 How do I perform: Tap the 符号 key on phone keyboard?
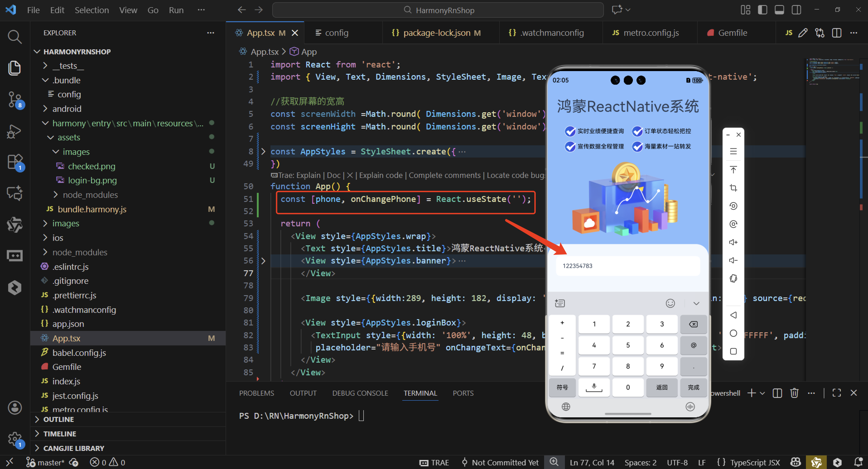(x=562, y=387)
